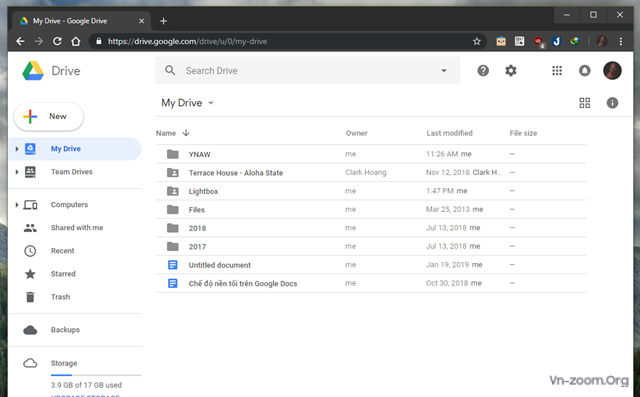Click the Lightbox shared folder icon
Screen dimensions: 640x397
point(173,191)
